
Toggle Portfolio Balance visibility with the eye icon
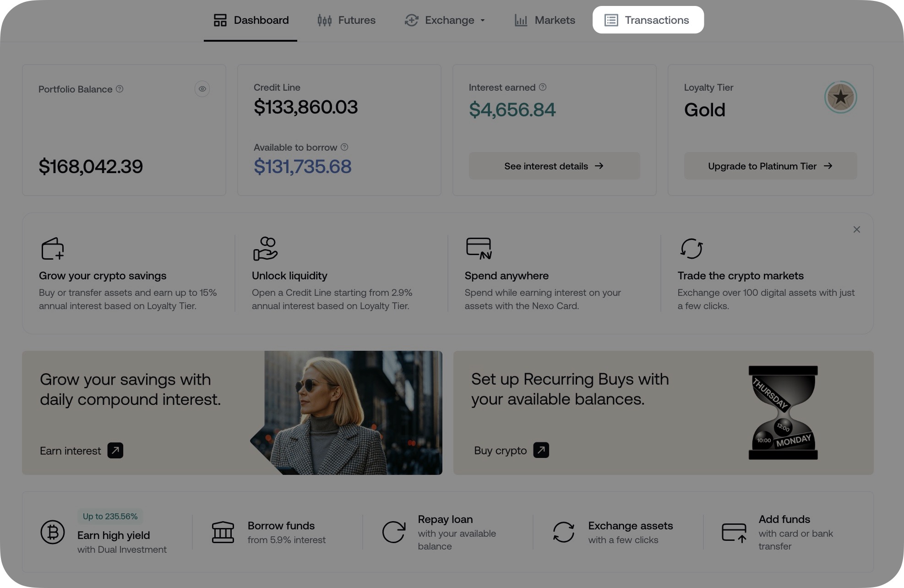pyautogui.click(x=202, y=89)
